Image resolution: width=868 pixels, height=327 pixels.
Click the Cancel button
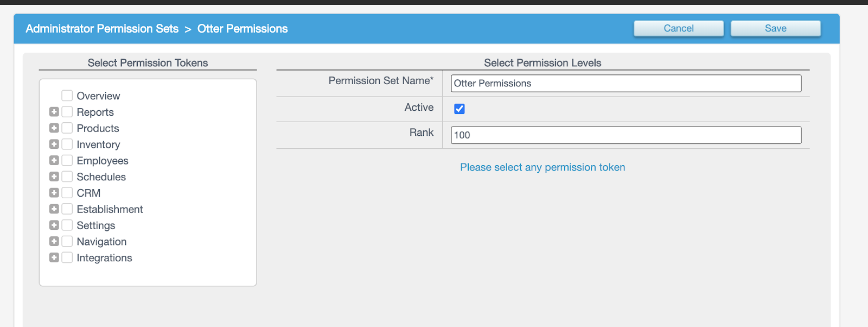tap(679, 28)
